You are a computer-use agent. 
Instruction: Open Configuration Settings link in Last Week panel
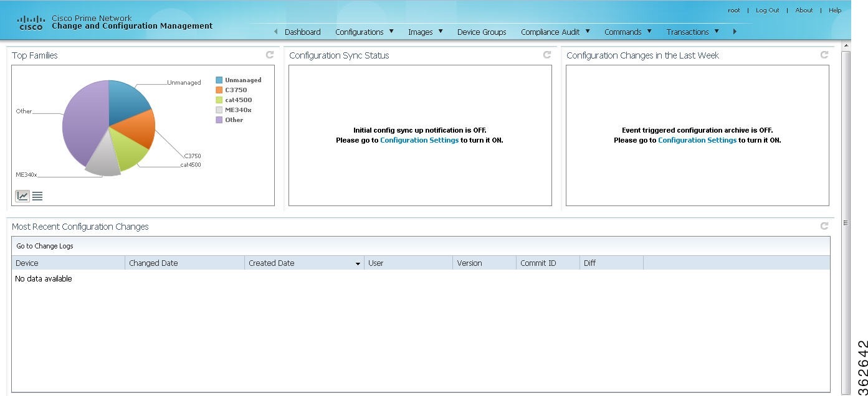pyautogui.click(x=697, y=140)
